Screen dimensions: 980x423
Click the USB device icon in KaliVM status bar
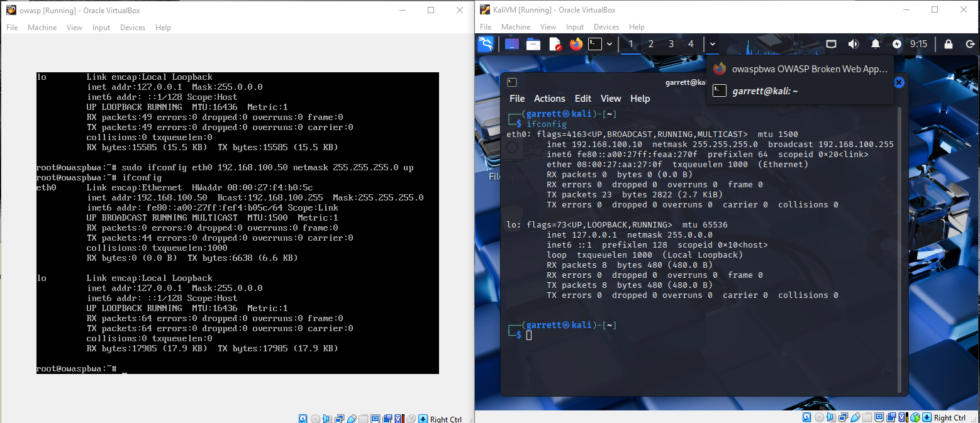coord(855,417)
